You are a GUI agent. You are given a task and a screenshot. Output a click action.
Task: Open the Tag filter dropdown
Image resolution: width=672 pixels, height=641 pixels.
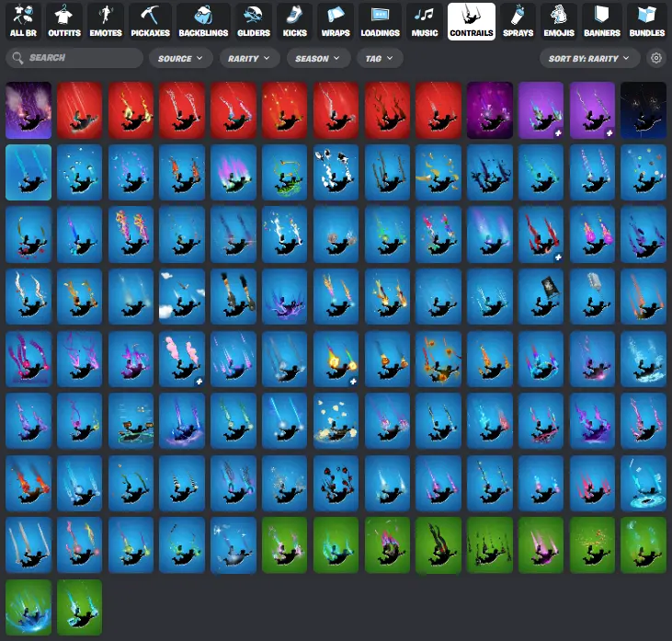(x=380, y=58)
